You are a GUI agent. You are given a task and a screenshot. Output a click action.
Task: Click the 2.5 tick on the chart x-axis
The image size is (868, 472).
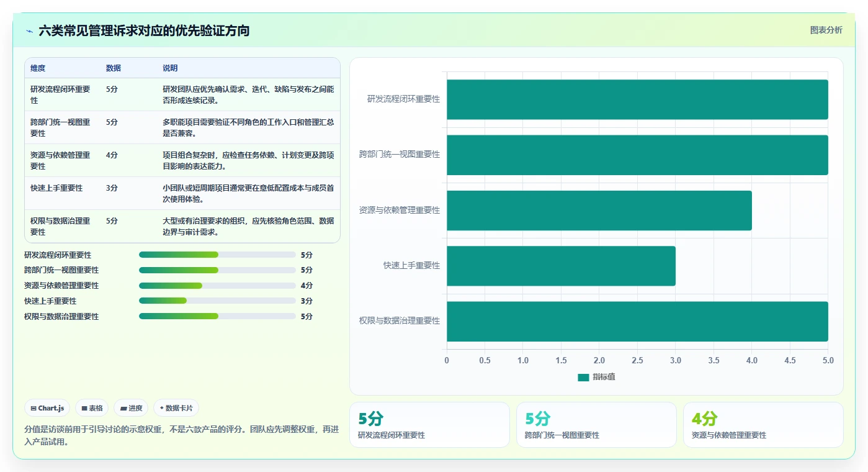pyautogui.click(x=637, y=360)
